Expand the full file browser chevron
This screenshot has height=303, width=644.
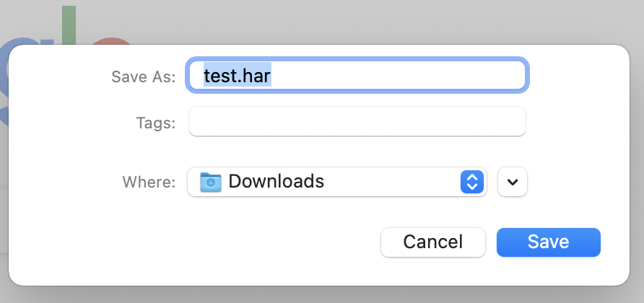(513, 182)
